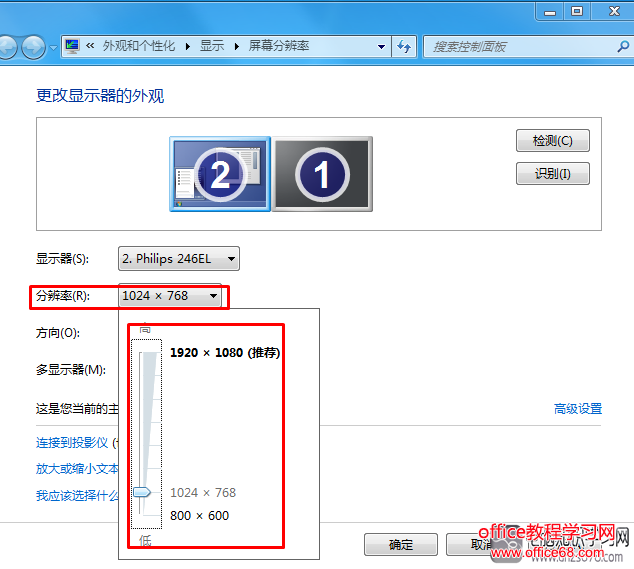634x569 pixels.
Task: Click the 确定 button
Action: pos(401,544)
